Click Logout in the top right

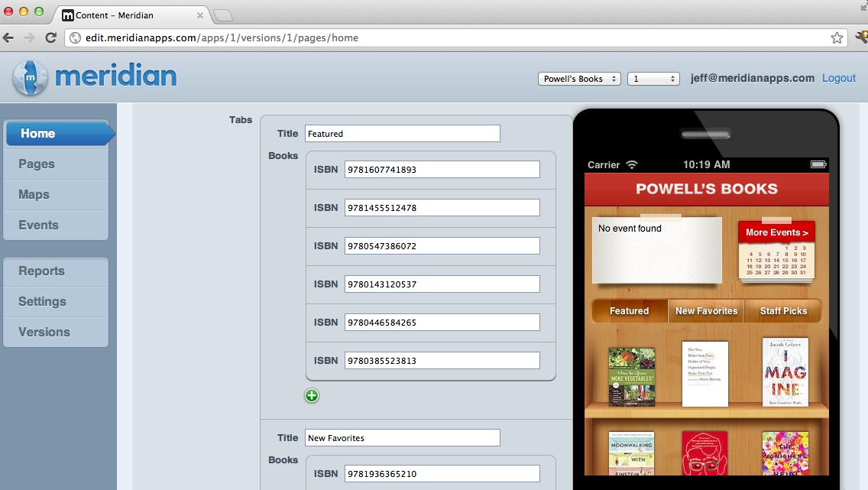(838, 78)
